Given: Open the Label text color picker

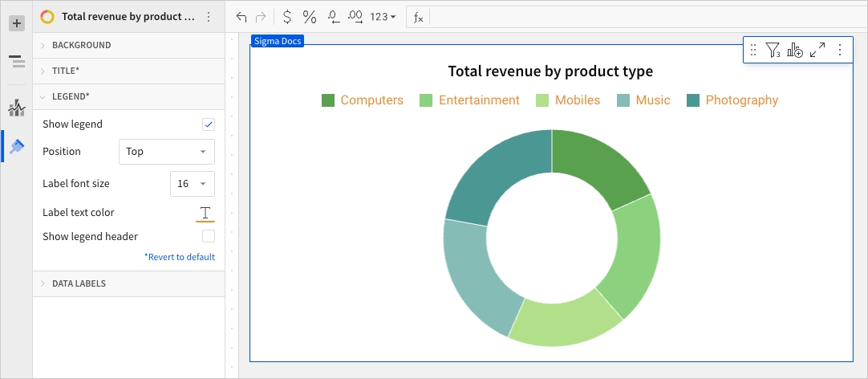Looking at the screenshot, I should click(205, 213).
